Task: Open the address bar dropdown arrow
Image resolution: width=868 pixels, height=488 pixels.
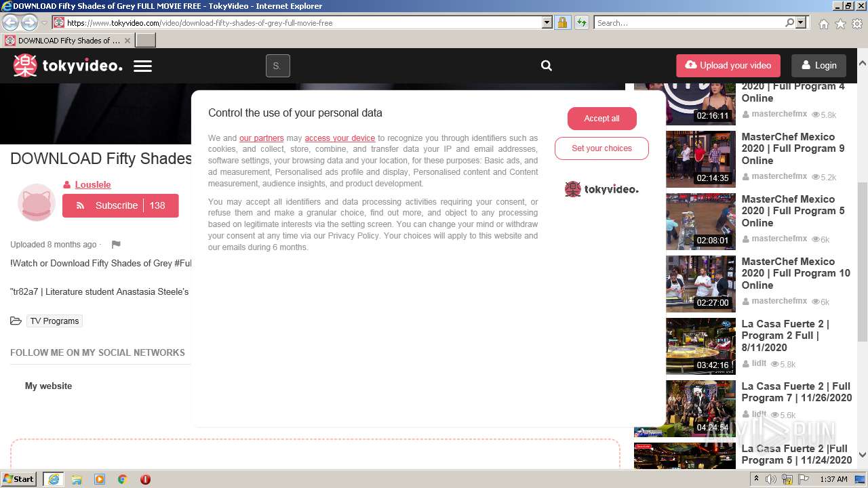Action: [x=547, y=22]
